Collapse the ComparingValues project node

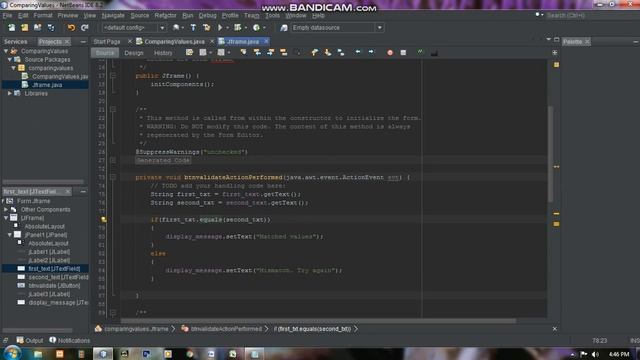click(x=6, y=51)
